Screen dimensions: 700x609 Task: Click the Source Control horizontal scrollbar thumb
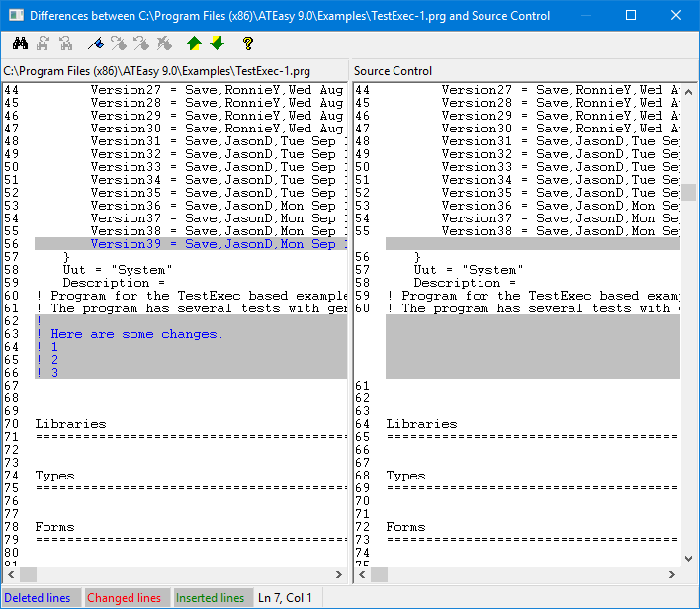tap(379, 574)
